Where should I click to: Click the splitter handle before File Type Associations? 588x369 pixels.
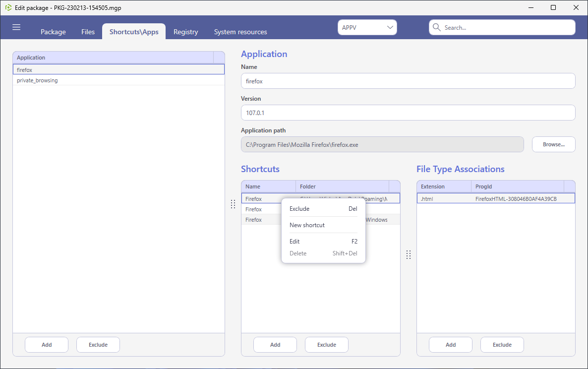[409, 254]
